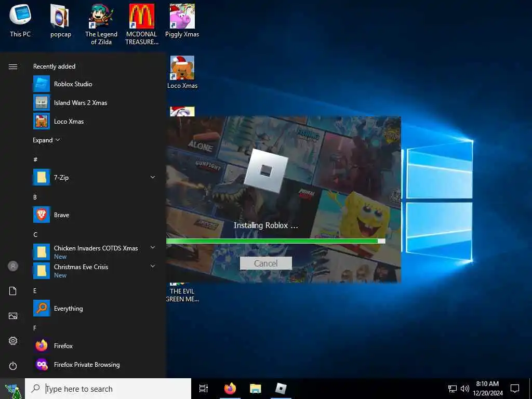Cancel the Roblox installation
This screenshot has width=532, height=399.
point(265,263)
